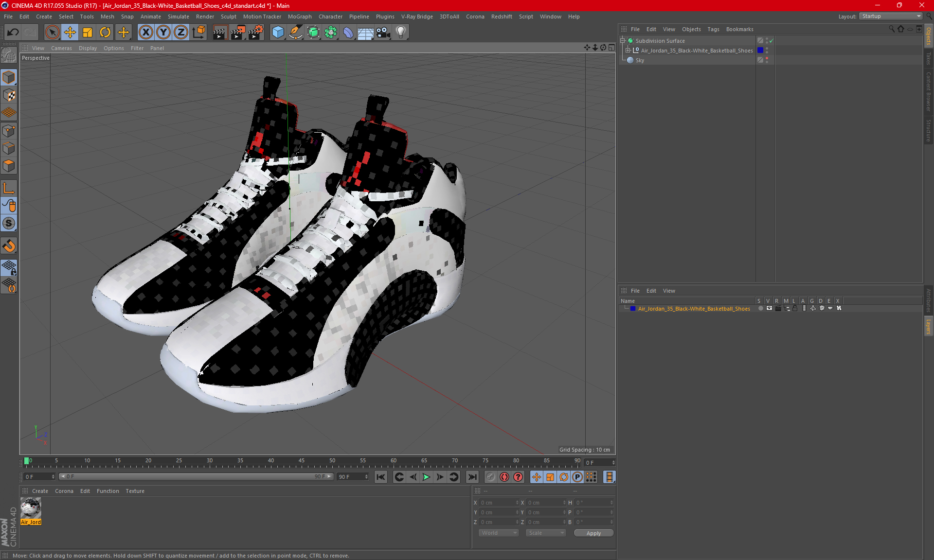The image size is (934, 560).
Task: Click the Enable Axis icon
Action: (x=9, y=188)
